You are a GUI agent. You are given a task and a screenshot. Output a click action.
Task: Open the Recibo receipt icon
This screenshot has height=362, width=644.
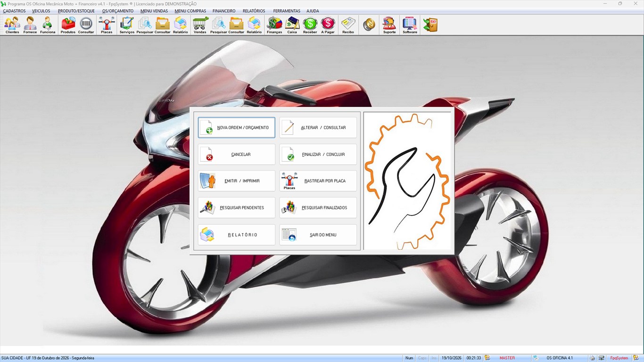[348, 25]
